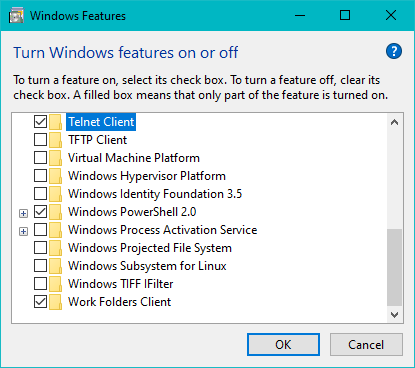
Task: Check the Windows Subsystem for Linux checkbox
Action: point(40,266)
